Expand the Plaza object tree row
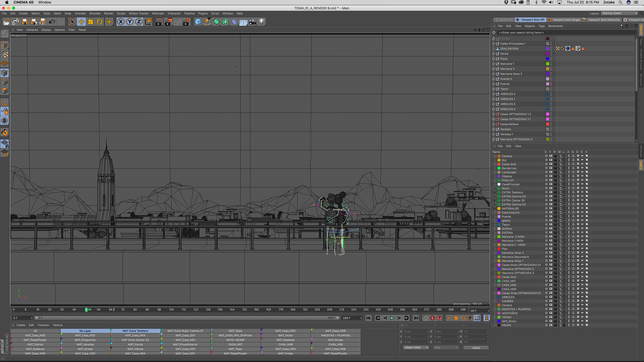The height and width of the screenshot is (362, 644). (x=493, y=59)
